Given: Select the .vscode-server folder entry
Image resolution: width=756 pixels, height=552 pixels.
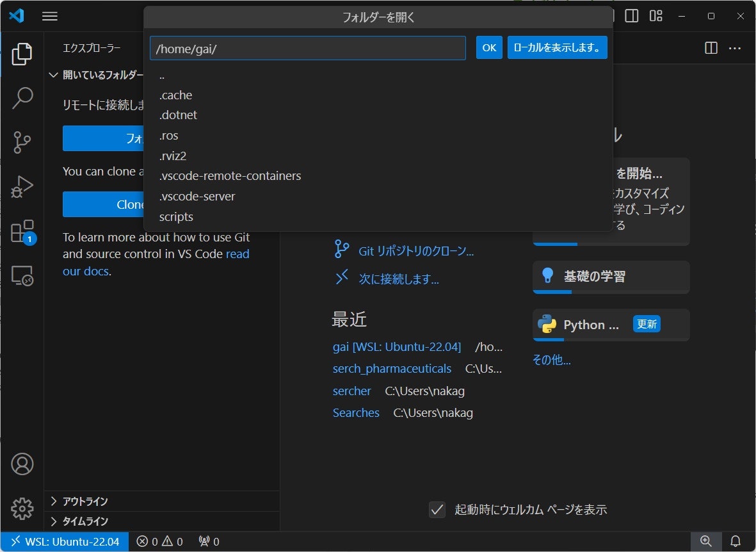Looking at the screenshot, I should [x=378, y=197].
